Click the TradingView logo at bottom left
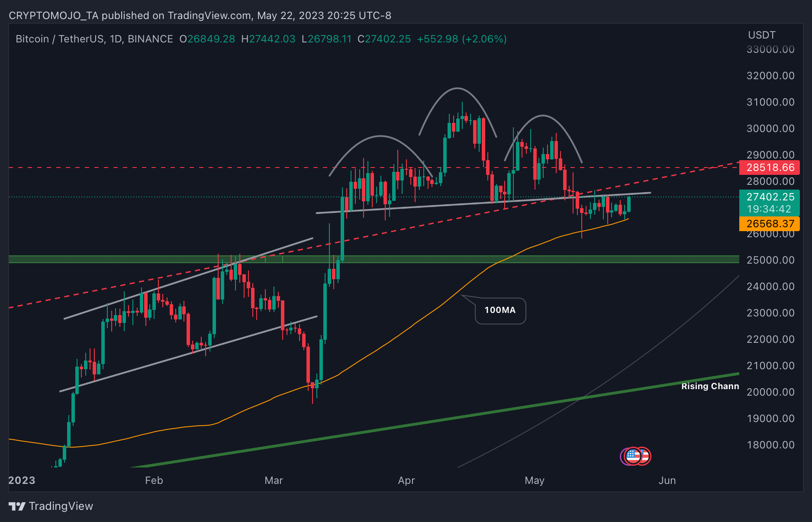812x522 pixels. [x=51, y=506]
